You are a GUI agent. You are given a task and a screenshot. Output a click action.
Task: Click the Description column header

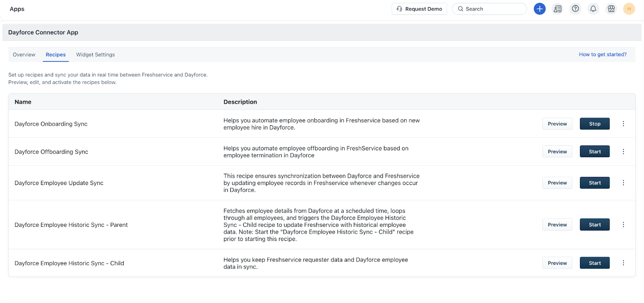click(x=240, y=102)
